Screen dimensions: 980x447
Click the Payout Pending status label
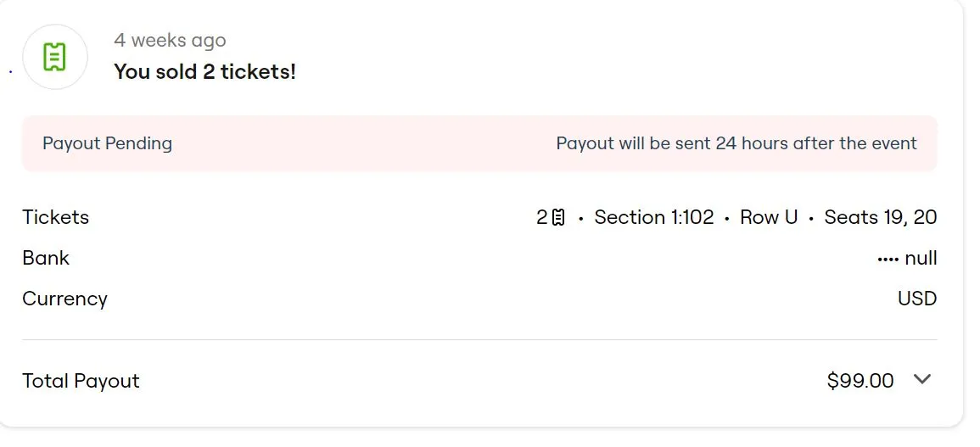[107, 143]
